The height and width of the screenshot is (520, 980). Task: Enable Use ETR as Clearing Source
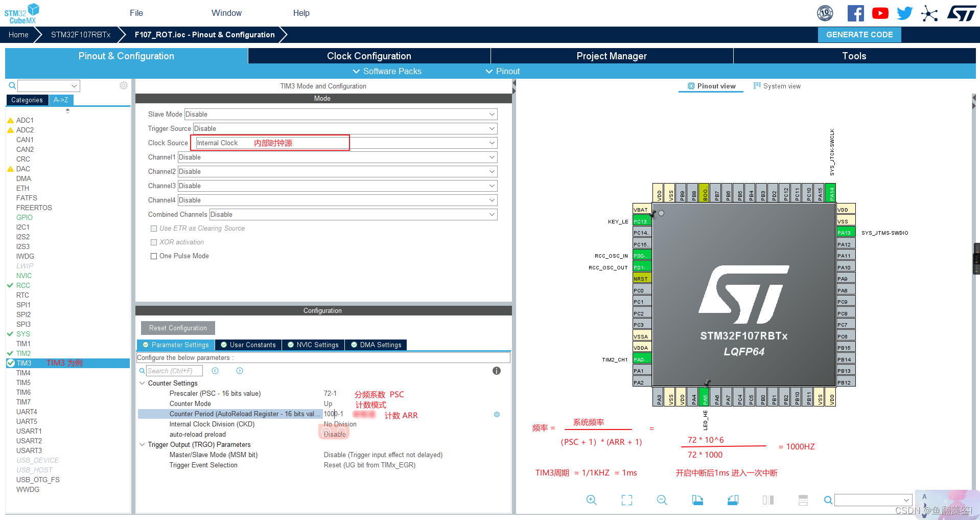point(154,229)
